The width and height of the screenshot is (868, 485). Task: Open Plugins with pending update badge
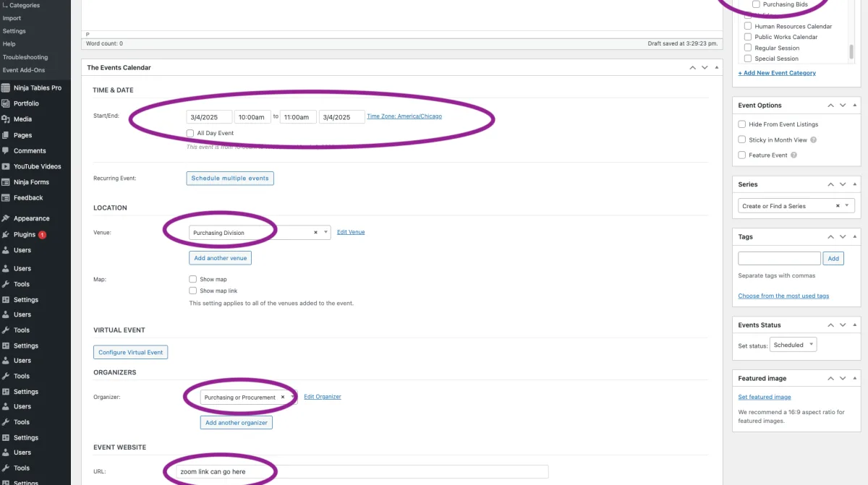click(25, 234)
